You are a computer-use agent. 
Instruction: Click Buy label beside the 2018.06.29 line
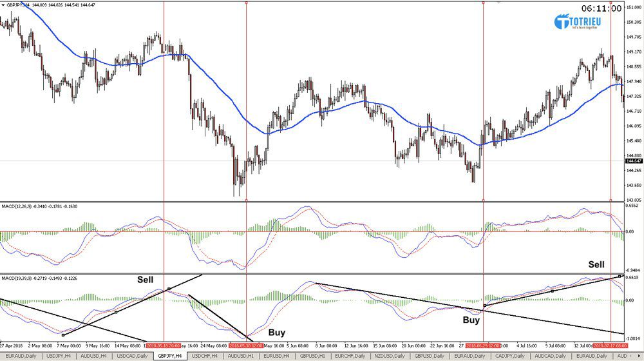pyautogui.click(x=471, y=320)
